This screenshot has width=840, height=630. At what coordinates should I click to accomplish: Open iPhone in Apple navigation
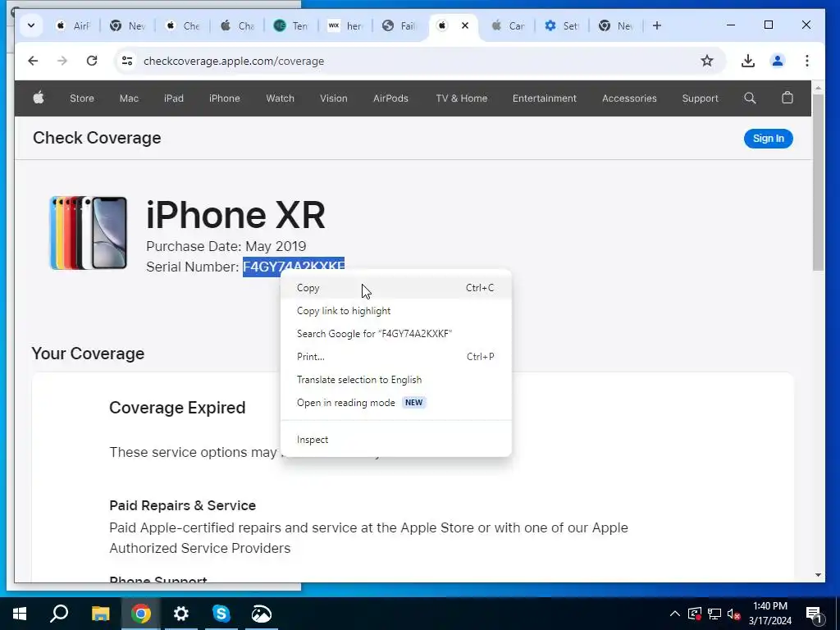[x=225, y=98]
